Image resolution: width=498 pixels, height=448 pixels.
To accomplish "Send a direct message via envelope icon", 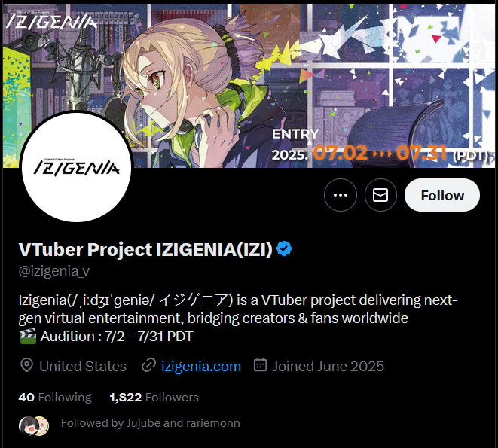I will [x=380, y=195].
